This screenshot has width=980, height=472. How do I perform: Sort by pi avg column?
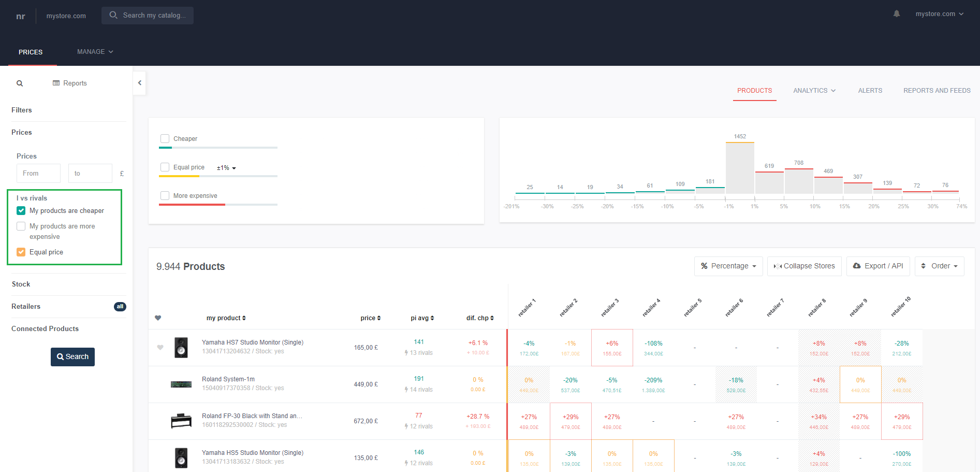pos(422,318)
